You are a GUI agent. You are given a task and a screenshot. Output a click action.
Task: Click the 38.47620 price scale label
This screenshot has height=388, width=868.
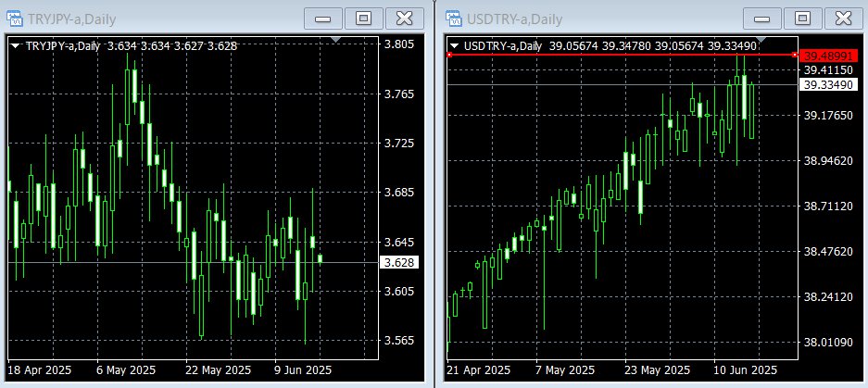click(x=828, y=251)
